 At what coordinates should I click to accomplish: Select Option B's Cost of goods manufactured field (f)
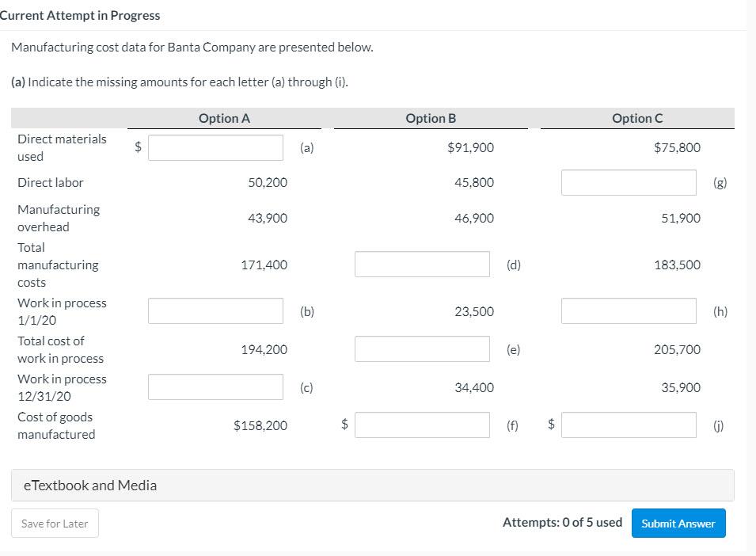[x=422, y=425]
